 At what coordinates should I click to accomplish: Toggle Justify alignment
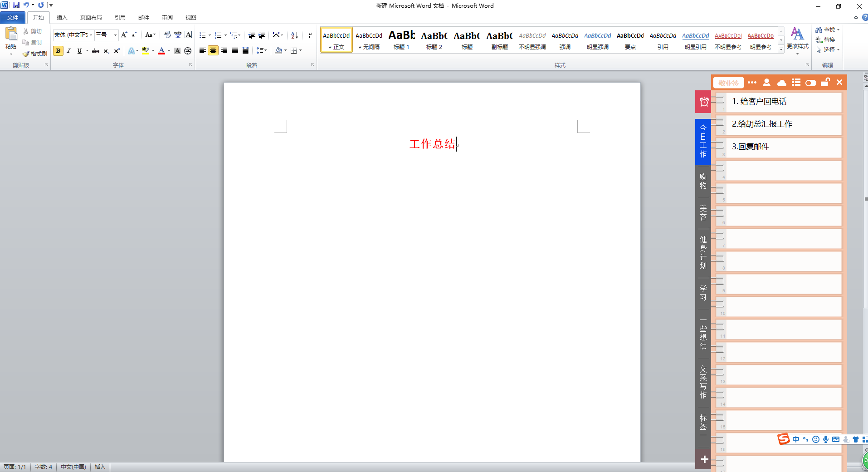pos(235,50)
